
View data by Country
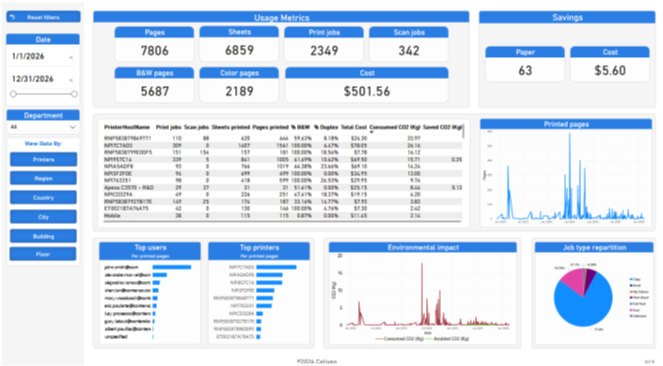(43, 197)
